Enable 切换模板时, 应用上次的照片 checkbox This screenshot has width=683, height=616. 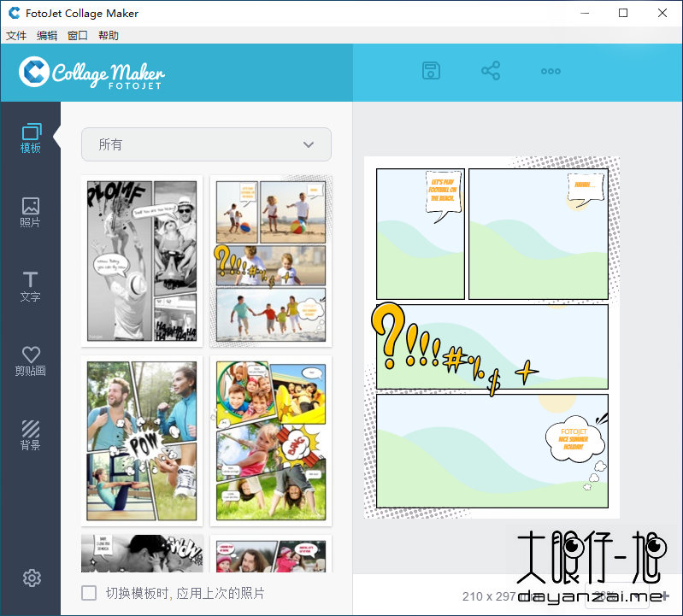coord(89,593)
